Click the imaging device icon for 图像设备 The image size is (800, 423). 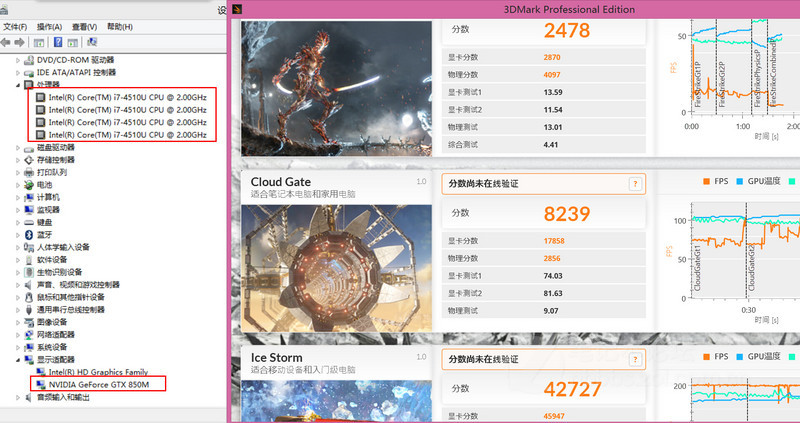pos(29,322)
